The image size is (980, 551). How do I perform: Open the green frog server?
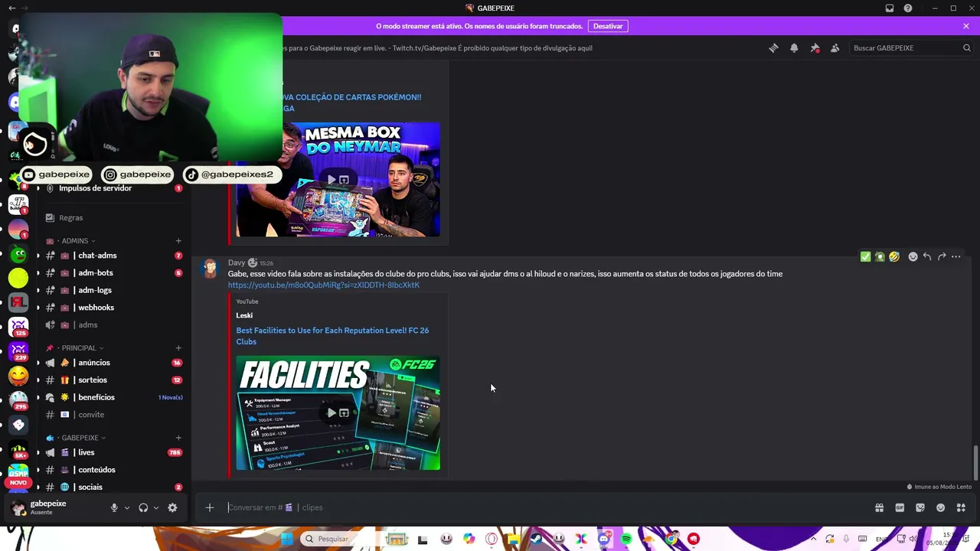click(18, 255)
